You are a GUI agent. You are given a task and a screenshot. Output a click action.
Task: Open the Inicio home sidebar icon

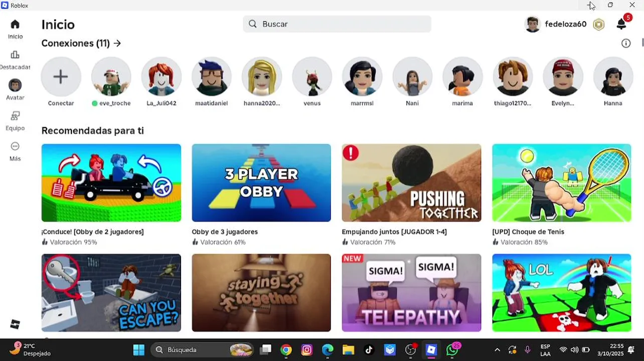click(x=15, y=25)
